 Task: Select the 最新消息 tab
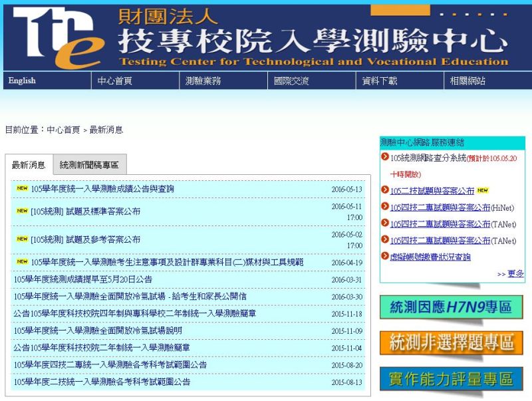pos(30,165)
